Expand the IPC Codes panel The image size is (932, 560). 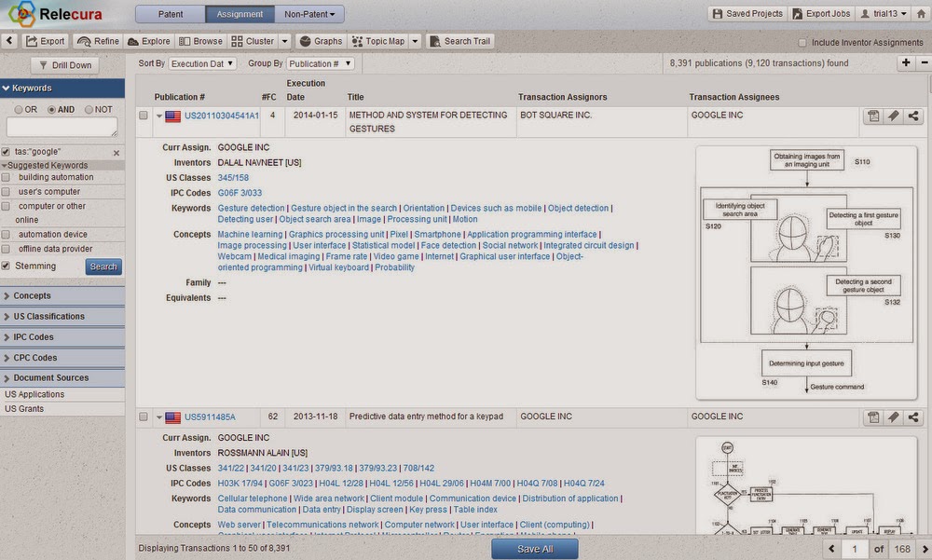tap(62, 337)
